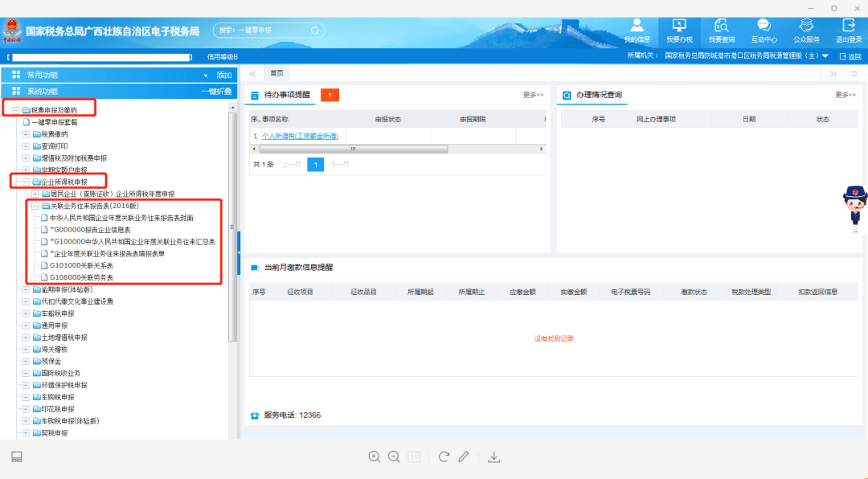Expand the 印花税申报 tree folder
868x479 pixels.
pos(26,408)
